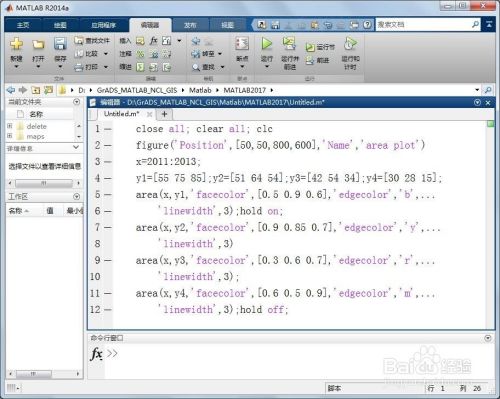Click the magnifier icon in the doc search box

tap(475, 24)
